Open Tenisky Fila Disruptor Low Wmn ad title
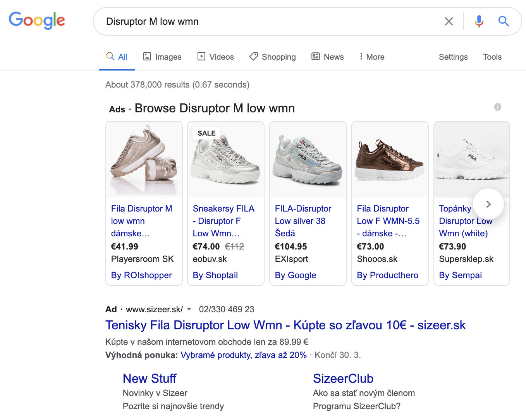Screen dimensions: 526x420 pyautogui.click(x=285, y=325)
